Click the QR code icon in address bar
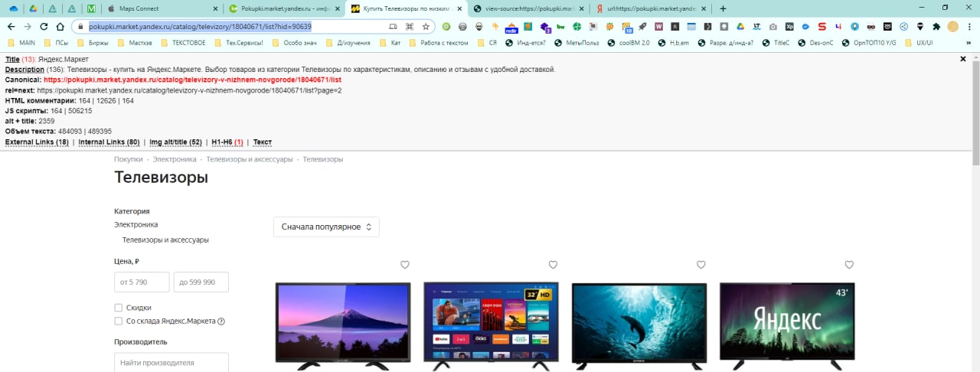980x372 pixels. (x=410, y=26)
